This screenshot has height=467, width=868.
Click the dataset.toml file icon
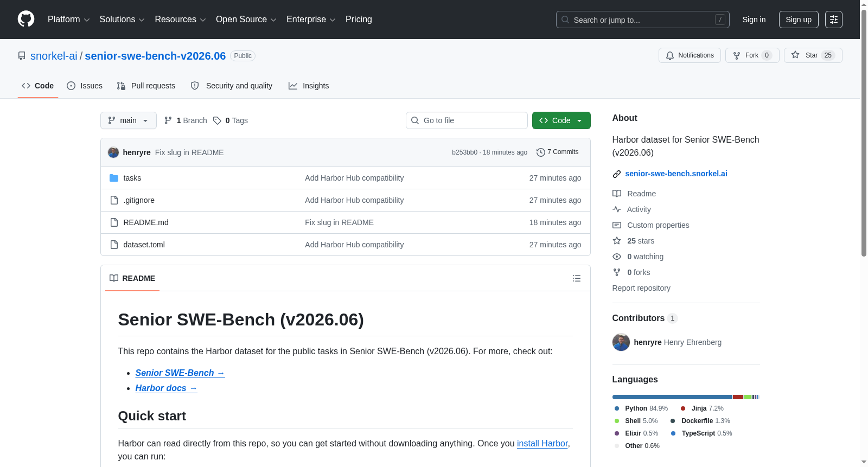(114, 245)
